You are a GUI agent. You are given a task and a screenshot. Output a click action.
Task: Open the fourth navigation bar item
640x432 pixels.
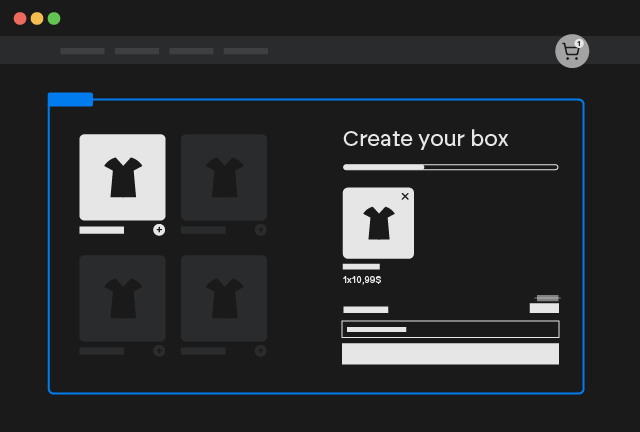point(246,51)
